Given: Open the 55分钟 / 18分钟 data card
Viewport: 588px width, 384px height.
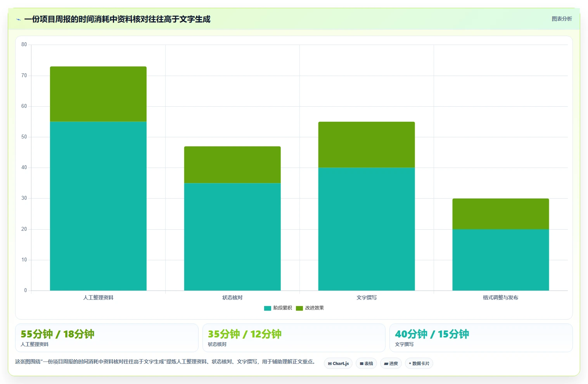Looking at the screenshot, I should 107,338.
